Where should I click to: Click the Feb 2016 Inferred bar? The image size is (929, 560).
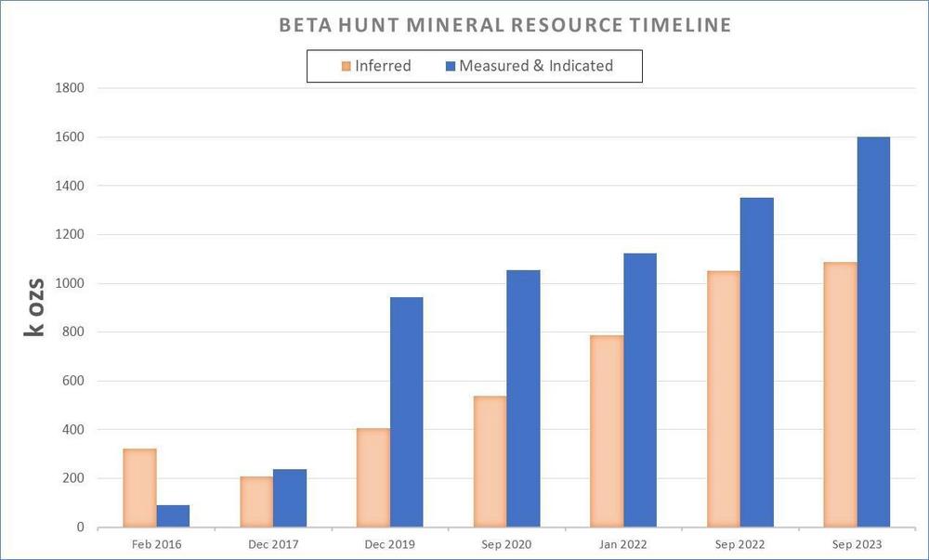coord(139,488)
